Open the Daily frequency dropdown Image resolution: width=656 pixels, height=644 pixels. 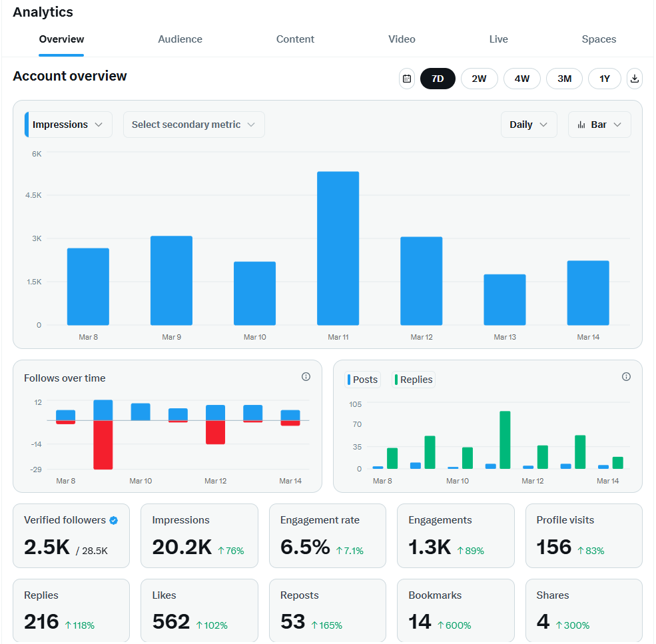529,125
